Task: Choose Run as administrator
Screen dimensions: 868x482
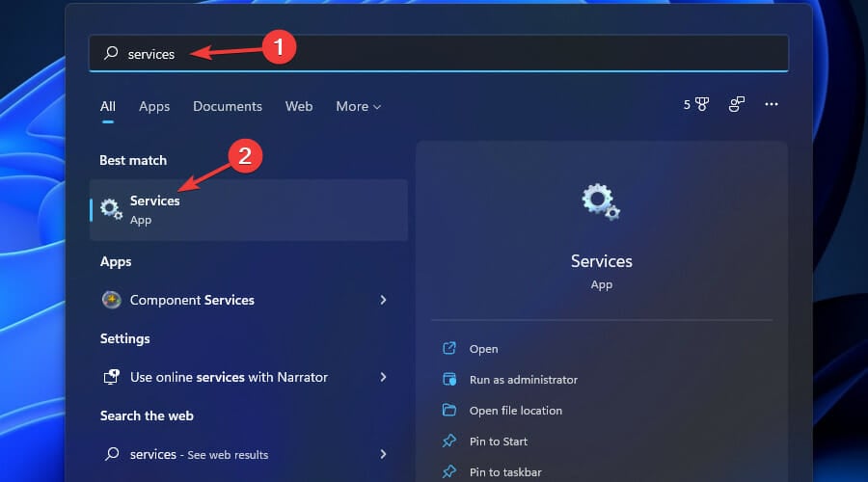Action: 523,380
